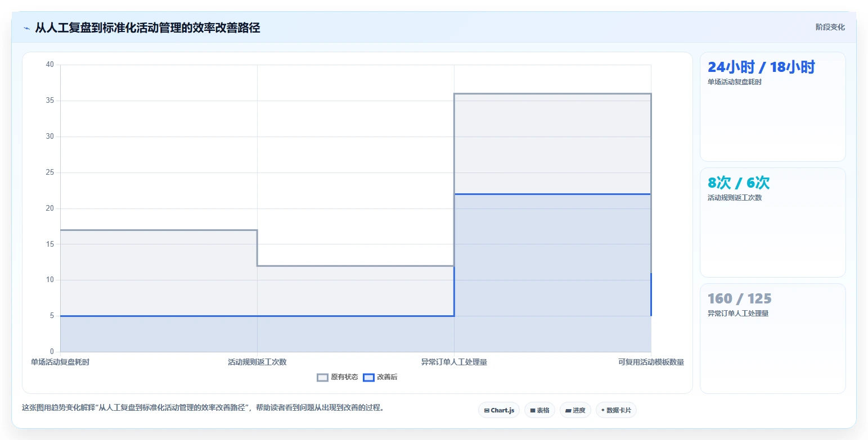Screen dimensions: 868x440
Task: Click the y-axis value 5
Action: tap(52, 316)
